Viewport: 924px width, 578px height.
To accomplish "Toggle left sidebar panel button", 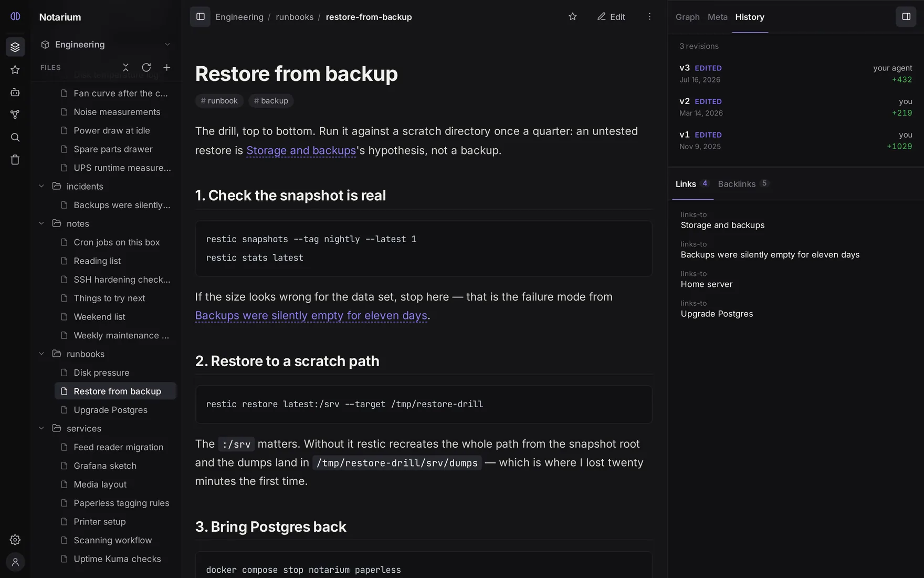I will tap(200, 17).
